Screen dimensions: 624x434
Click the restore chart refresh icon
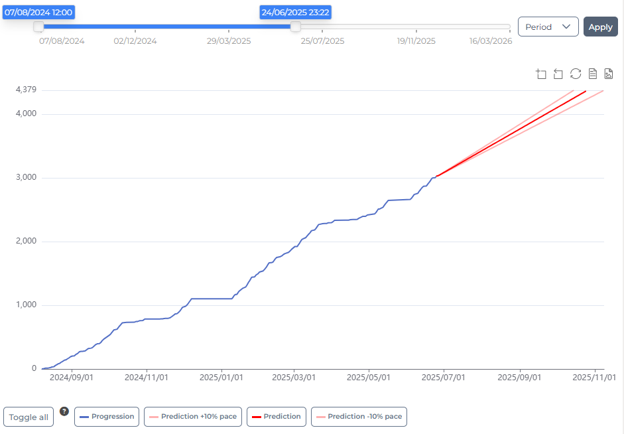[x=575, y=74]
